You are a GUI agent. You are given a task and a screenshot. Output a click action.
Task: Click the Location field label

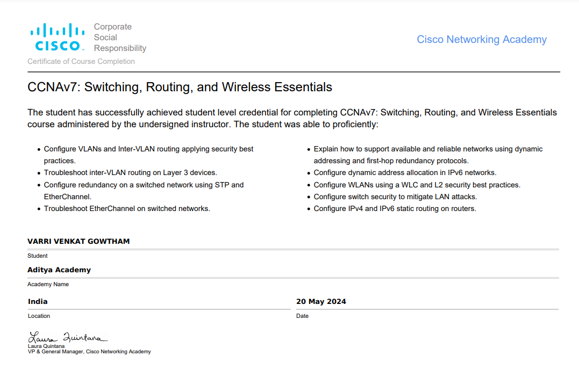[39, 316]
